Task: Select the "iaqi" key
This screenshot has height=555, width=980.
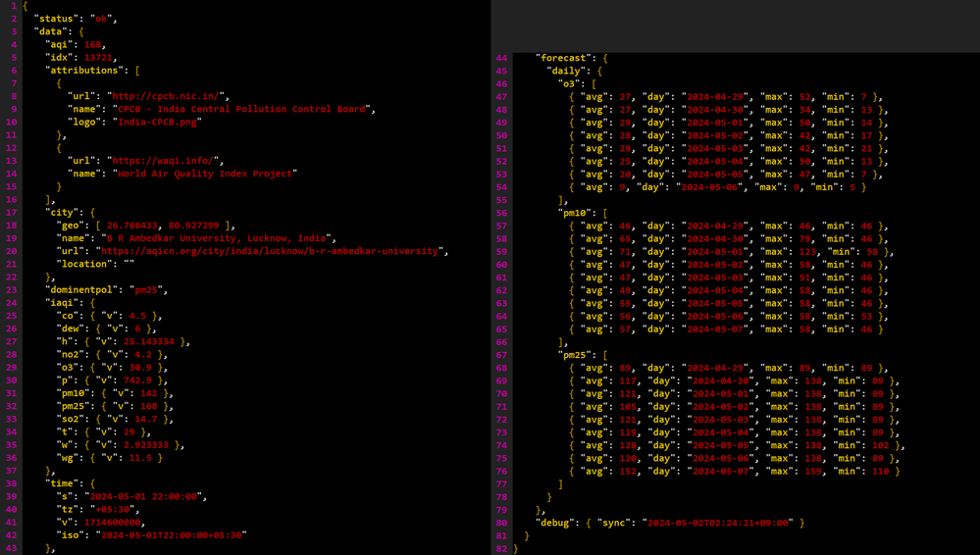Action: tap(62, 303)
